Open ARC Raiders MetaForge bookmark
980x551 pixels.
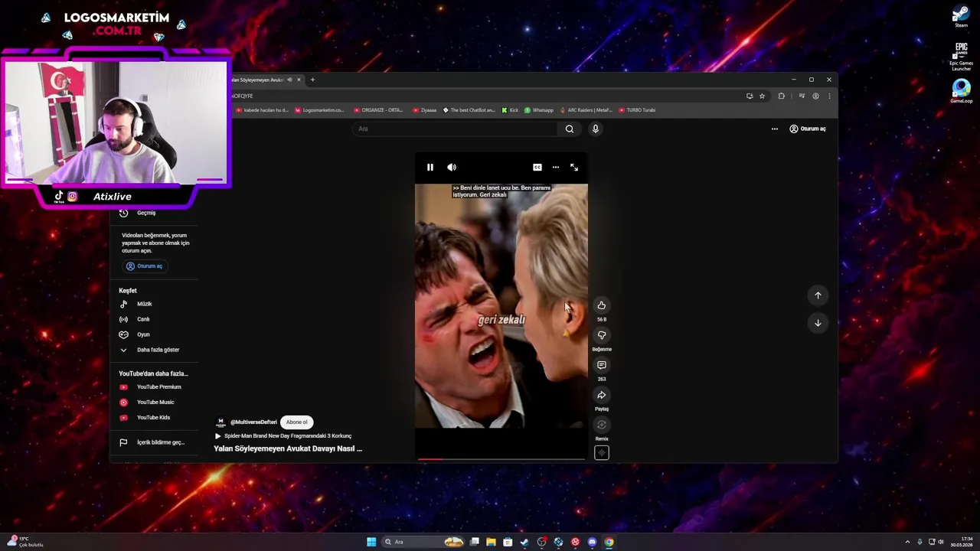[586, 110]
